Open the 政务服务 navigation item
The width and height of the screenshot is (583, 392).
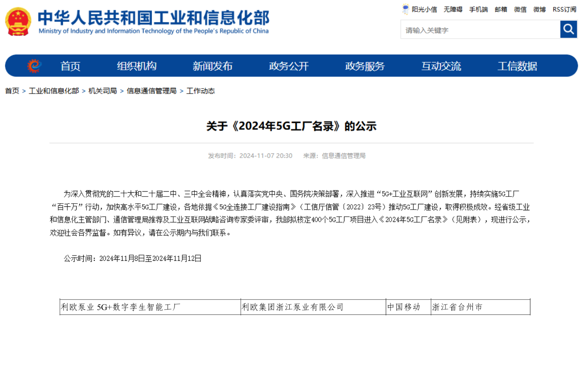365,66
